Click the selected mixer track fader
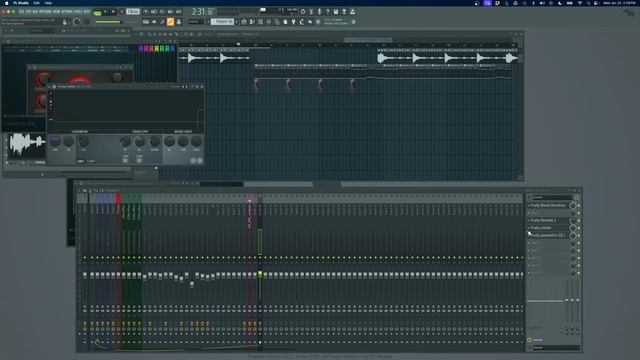The height and width of the screenshot is (360, 640). click(x=260, y=274)
